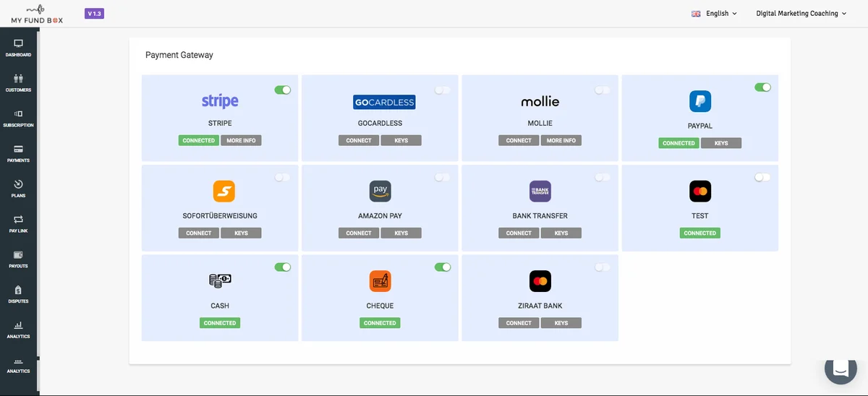Image resolution: width=868 pixels, height=396 pixels.
Task: Click the GoCardless logo
Action: pos(384,102)
